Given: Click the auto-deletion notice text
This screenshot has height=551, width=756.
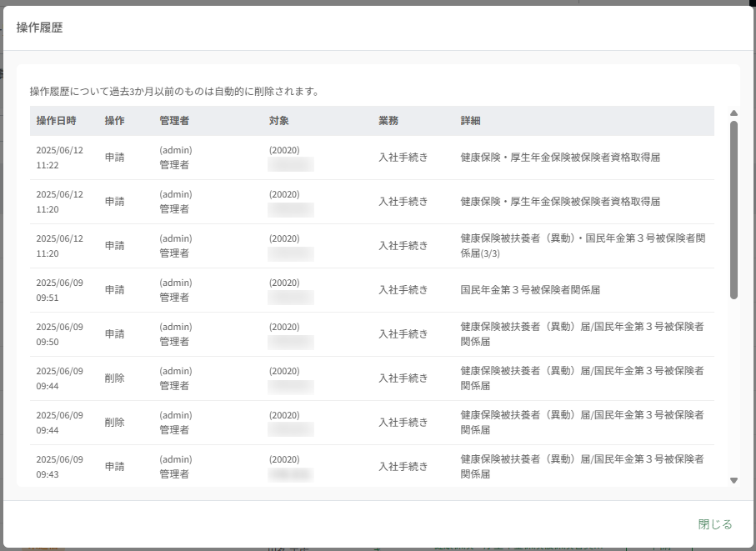Looking at the screenshot, I should 174,91.
